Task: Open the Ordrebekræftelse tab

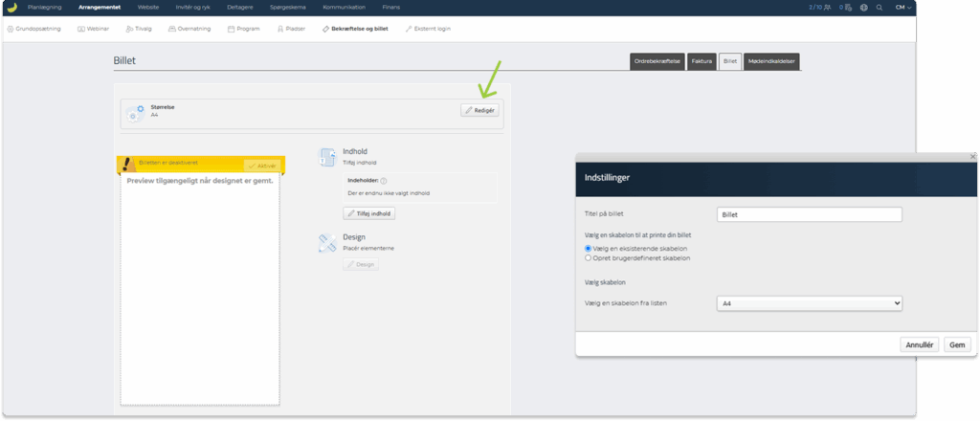Action: [x=657, y=61]
